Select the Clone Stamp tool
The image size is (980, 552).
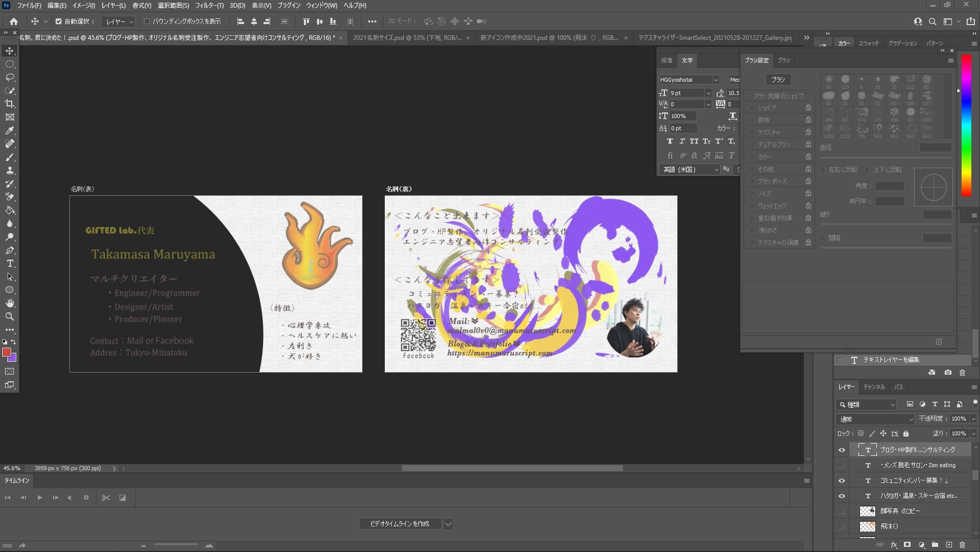[x=10, y=170]
